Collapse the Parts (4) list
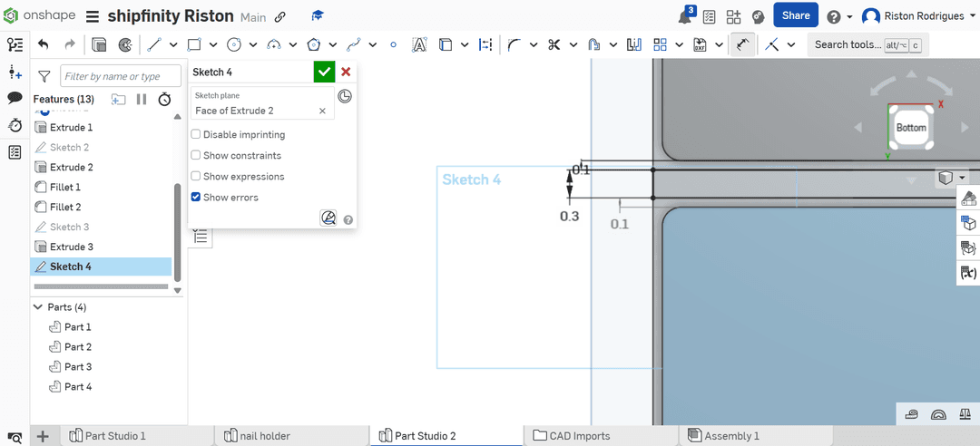This screenshot has width=980, height=446. [37, 307]
